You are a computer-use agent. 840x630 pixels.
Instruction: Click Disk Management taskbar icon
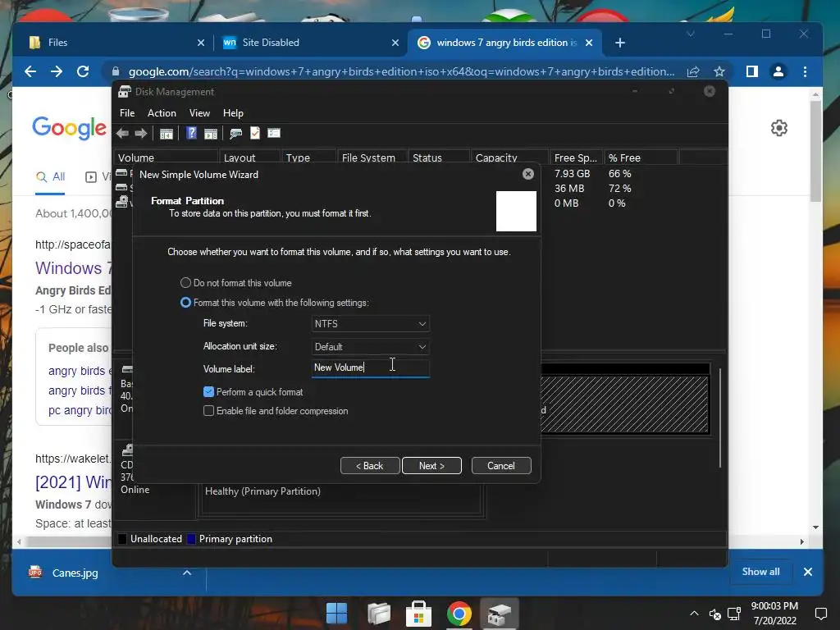(499, 614)
